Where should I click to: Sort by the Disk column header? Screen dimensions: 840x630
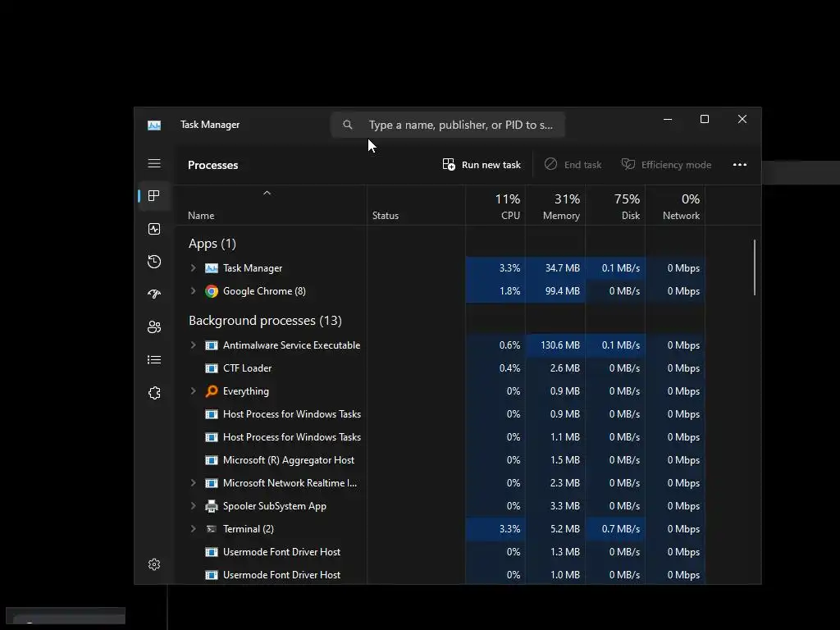[x=615, y=206]
